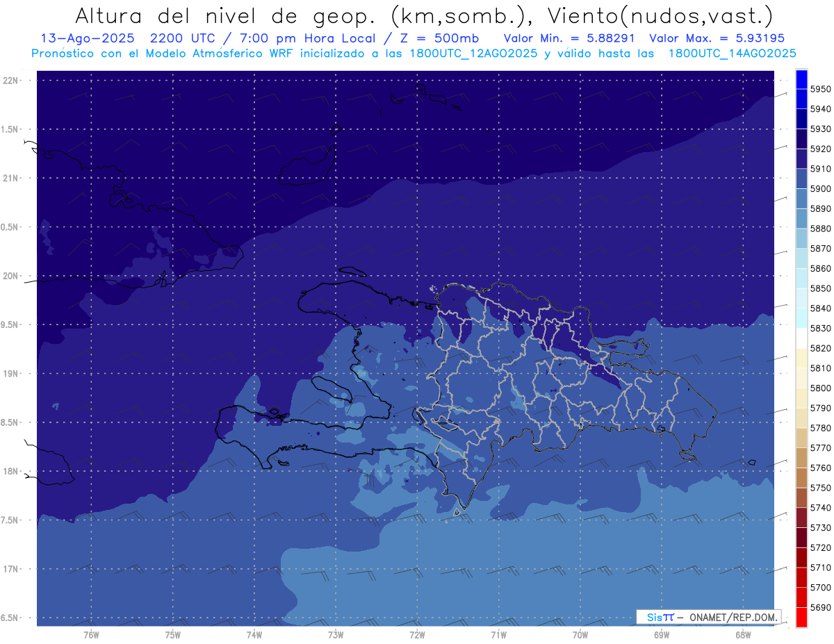Click the '5760' colorbar value
The height and width of the screenshot is (644, 834).
tap(820, 468)
